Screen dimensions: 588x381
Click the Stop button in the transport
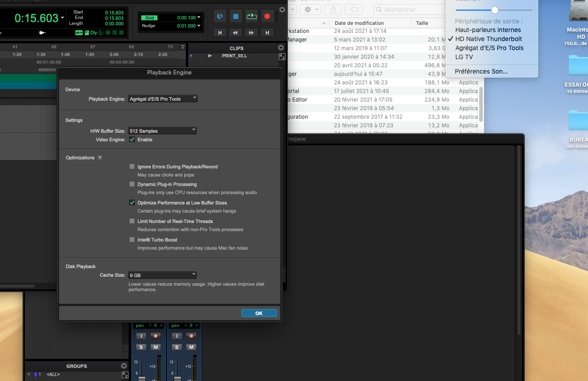pos(236,16)
